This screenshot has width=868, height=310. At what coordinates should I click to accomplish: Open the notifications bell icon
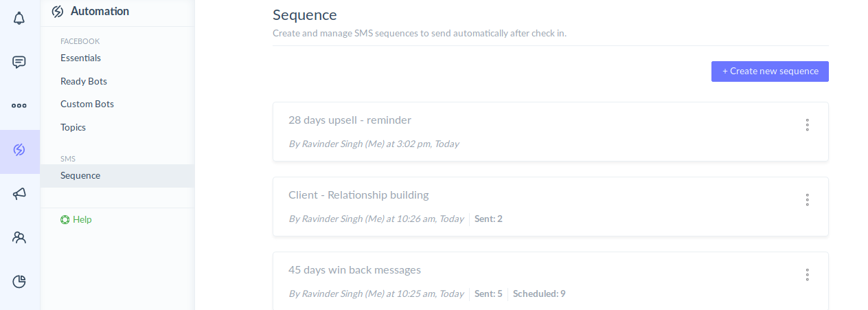[19, 18]
